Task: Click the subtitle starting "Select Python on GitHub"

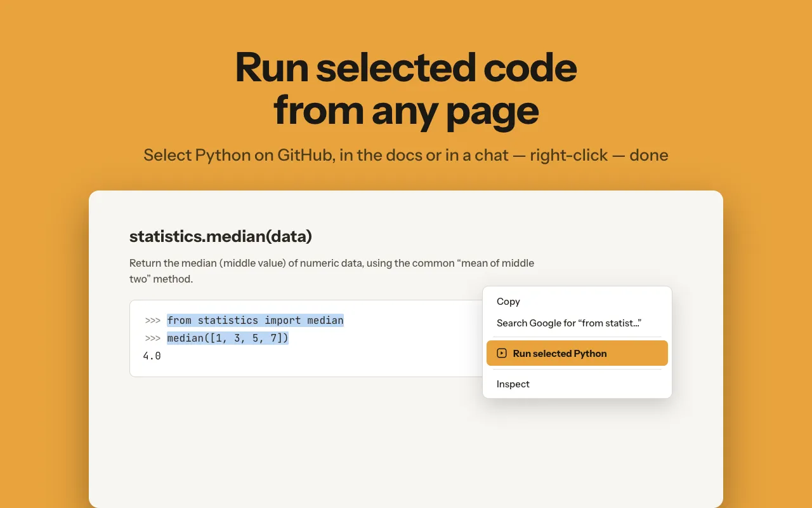Action: [406, 155]
